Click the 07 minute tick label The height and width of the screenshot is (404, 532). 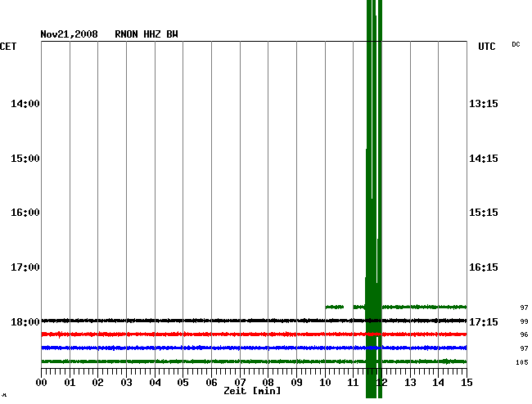240,383
